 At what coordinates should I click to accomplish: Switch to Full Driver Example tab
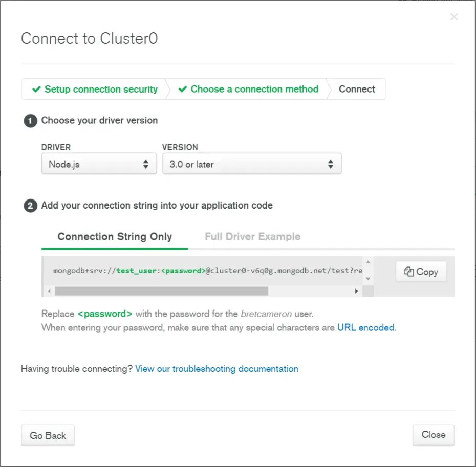(252, 237)
